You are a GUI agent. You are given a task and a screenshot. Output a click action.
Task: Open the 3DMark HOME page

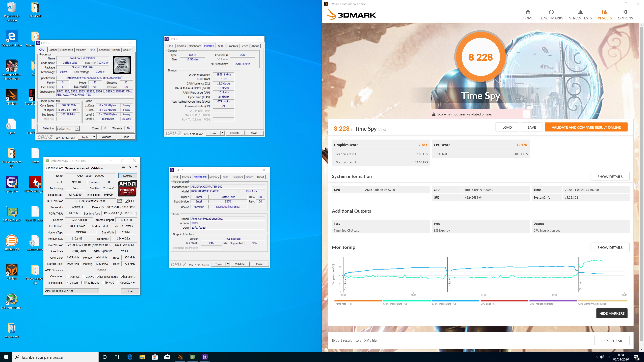point(528,15)
